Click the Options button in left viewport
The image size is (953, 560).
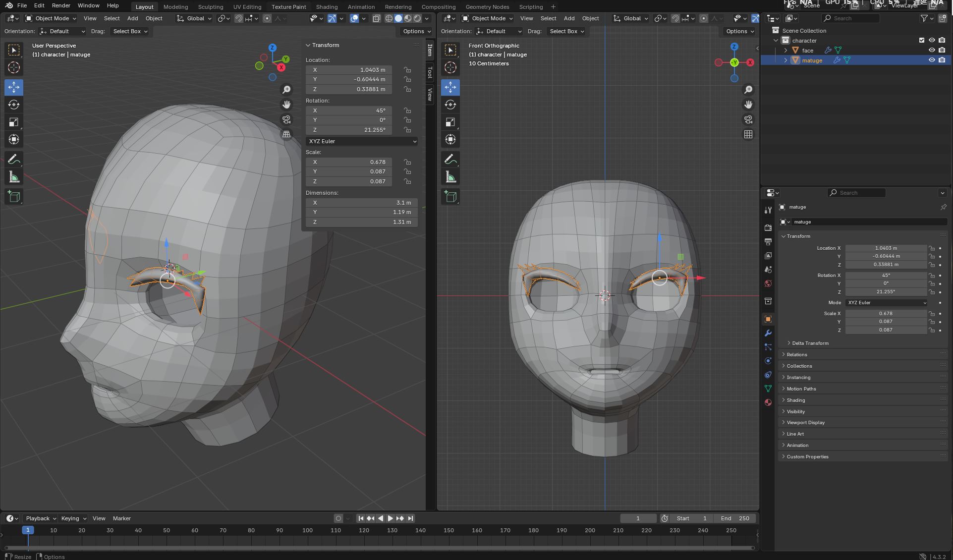(416, 31)
